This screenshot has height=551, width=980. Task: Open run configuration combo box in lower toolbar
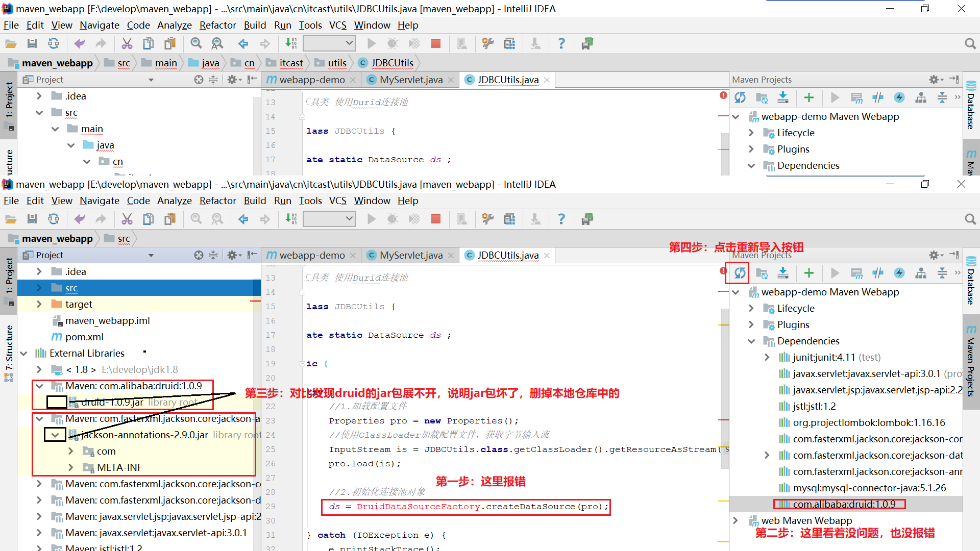(x=329, y=219)
